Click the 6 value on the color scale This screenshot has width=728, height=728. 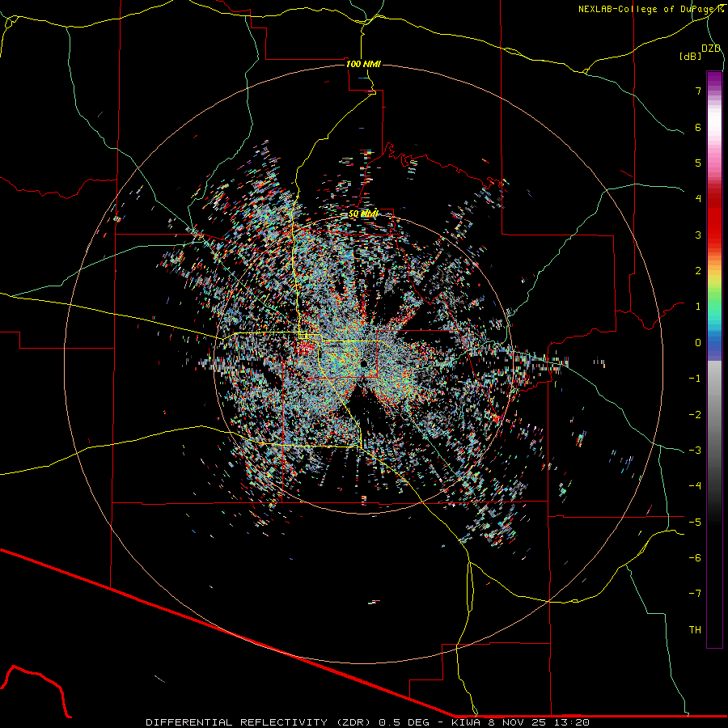click(698, 127)
